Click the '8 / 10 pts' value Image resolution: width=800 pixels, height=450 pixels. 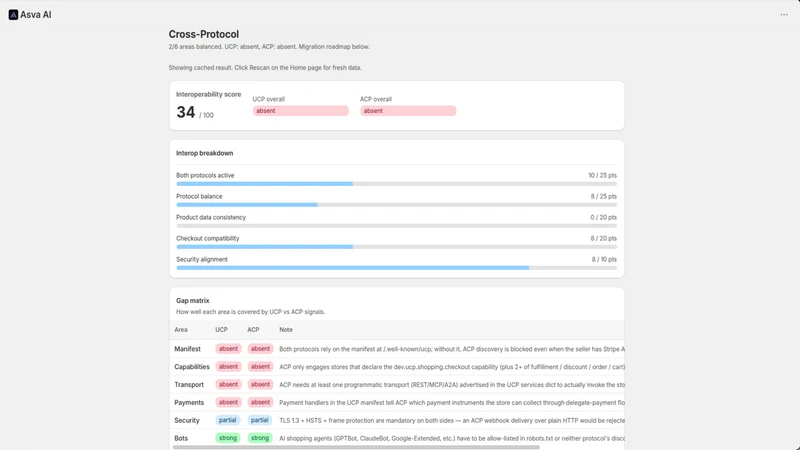pyautogui.click(x=604, y=259)
